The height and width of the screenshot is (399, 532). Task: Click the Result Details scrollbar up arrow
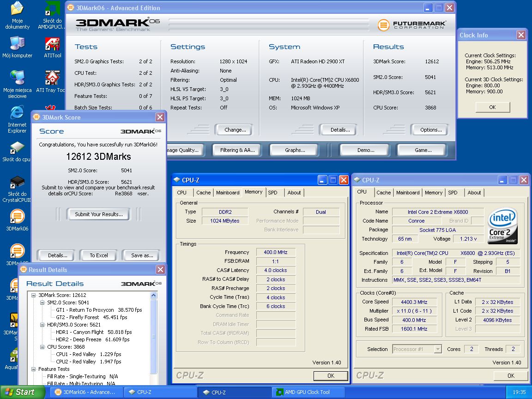pos(153,295)
